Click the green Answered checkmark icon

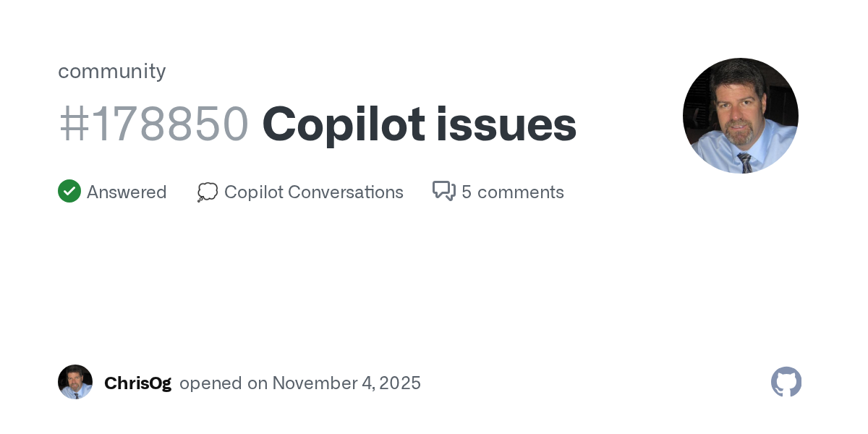tap(69, 192)
